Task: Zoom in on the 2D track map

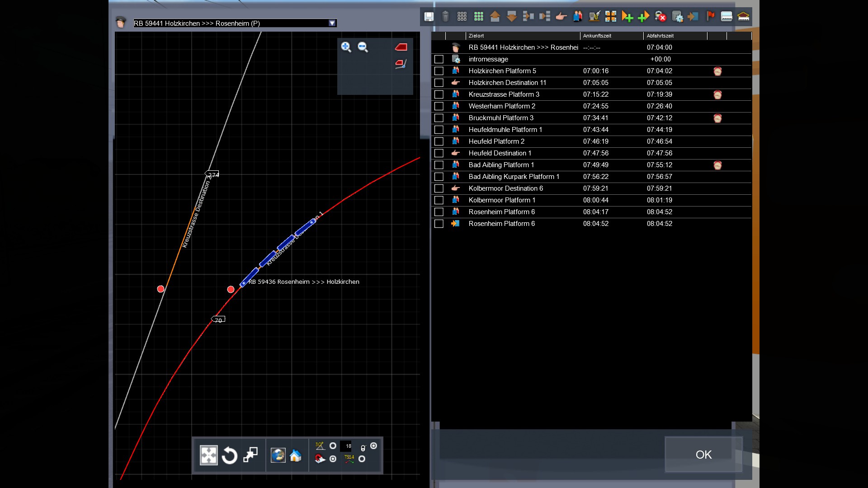Action: tap(346, 47)
